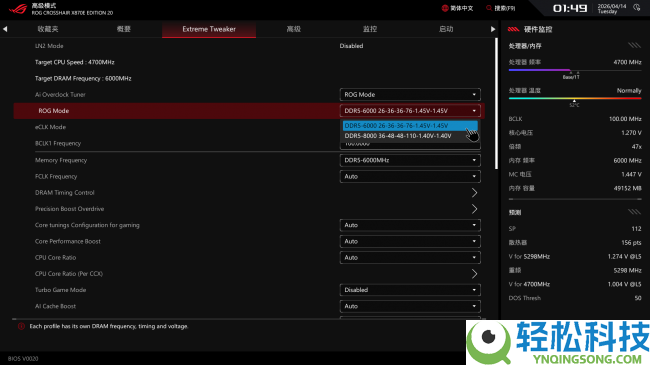Click the 49152 MB memory capacity value
This screenshot has width=650, height=365.
coord(628,188)
